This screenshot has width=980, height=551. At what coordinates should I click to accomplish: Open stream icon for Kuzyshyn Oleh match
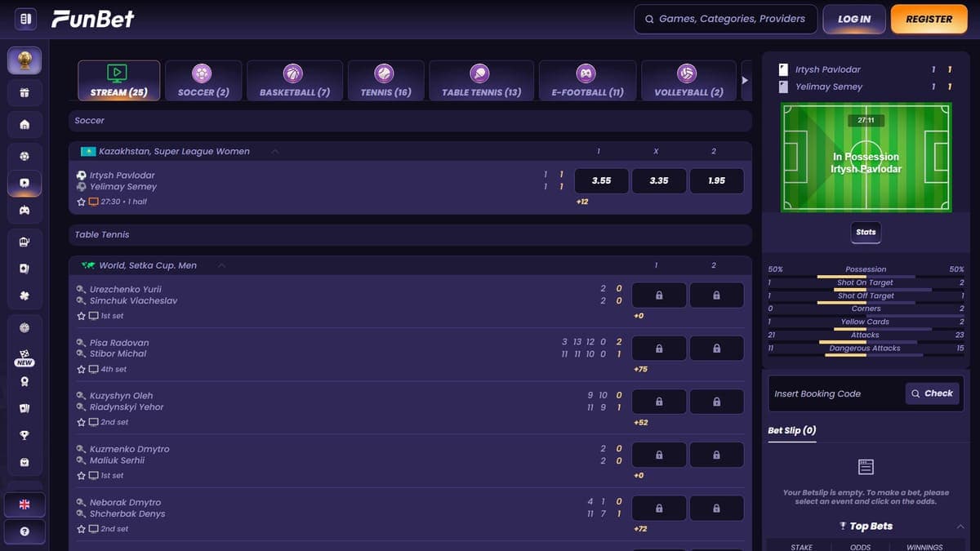click(93, 422)
